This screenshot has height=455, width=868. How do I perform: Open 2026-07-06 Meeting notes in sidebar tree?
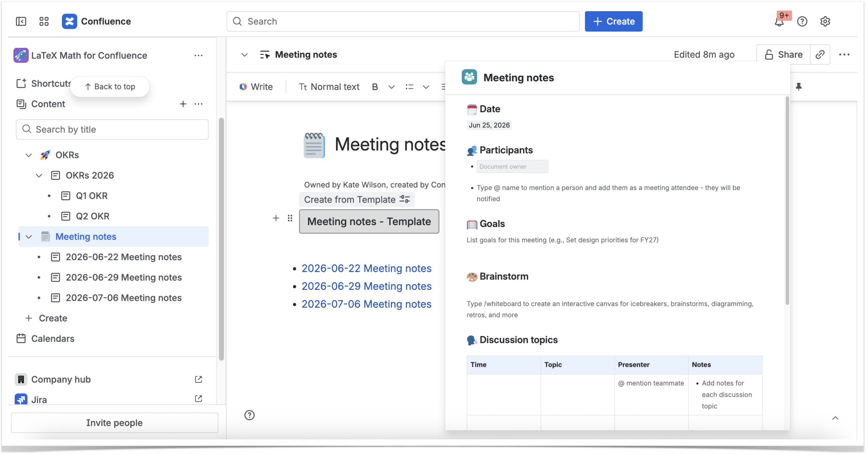click(x=124, y=298)
